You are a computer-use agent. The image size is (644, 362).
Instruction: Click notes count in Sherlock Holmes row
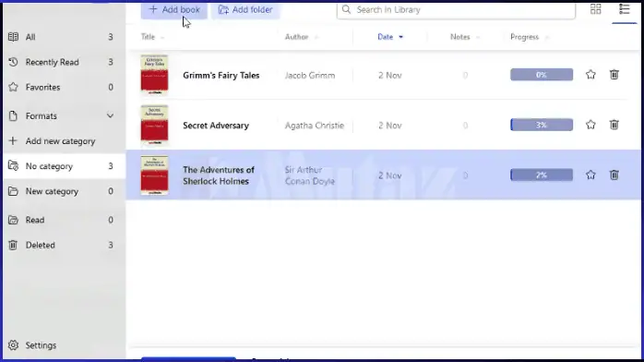point(465,175)
